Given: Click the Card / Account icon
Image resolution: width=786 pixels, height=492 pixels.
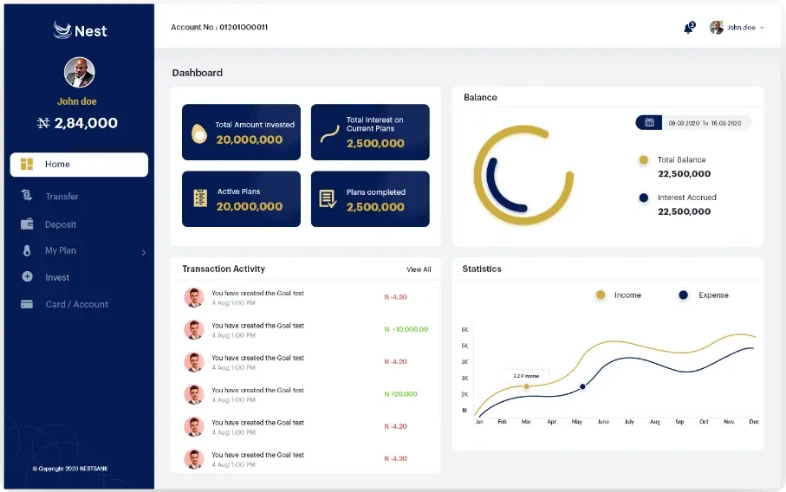Looking at the screenshot, I should click(x=27, y=304).
